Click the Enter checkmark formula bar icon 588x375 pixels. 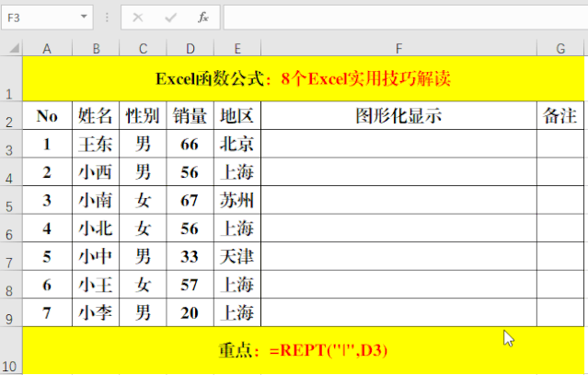[170, 18]
